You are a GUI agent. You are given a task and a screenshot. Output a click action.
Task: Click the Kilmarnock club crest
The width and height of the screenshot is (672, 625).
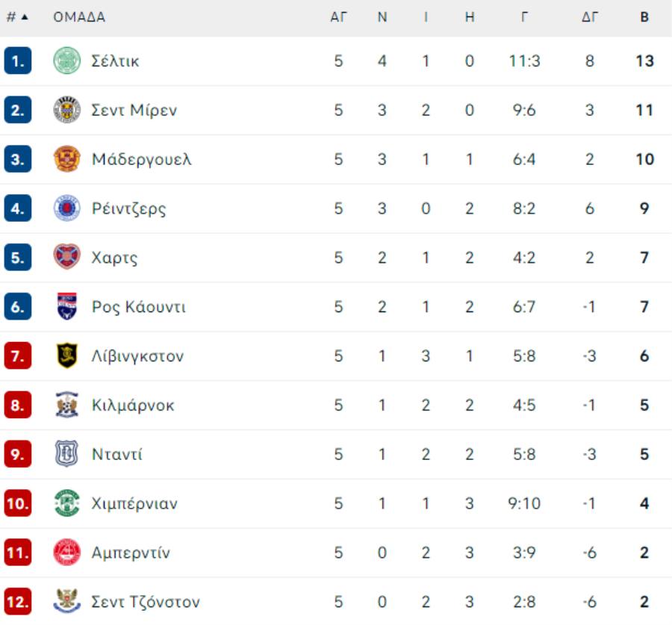tap(67, 404)
